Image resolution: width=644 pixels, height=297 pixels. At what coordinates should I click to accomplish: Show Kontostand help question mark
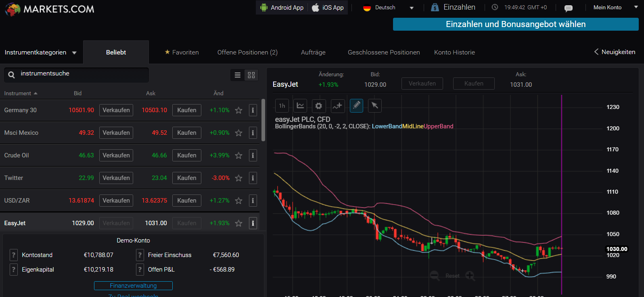14,255
